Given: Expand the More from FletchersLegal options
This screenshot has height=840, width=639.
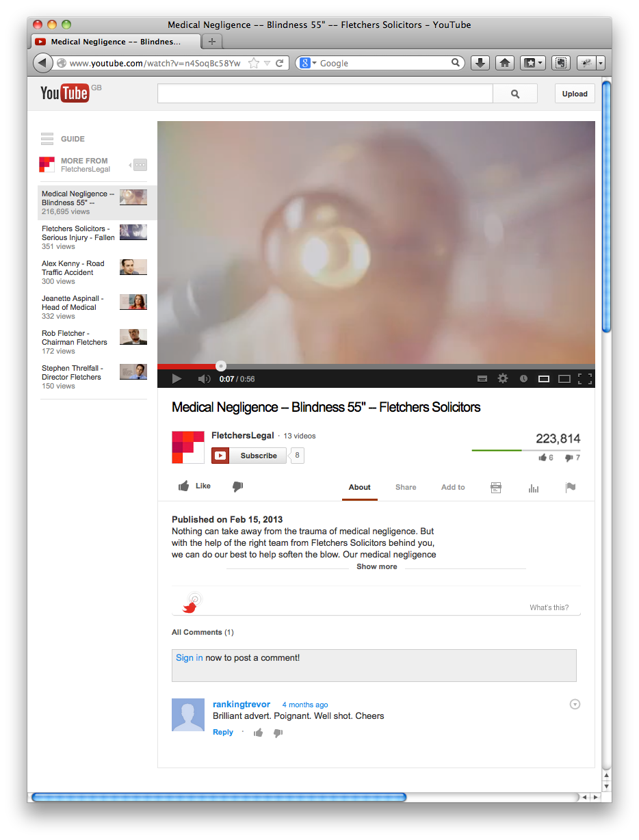Looking at the screenshot, I should (140, 165).
